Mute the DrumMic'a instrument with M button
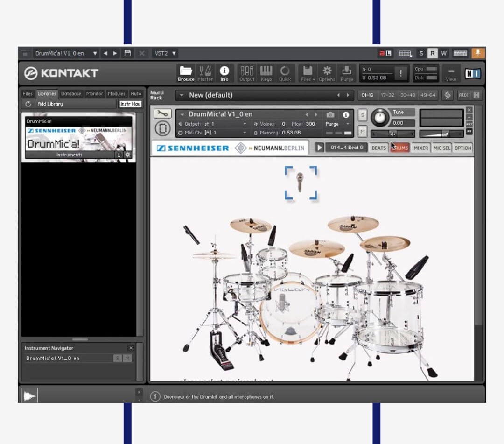Screen dimensions: 504x444 362,132
